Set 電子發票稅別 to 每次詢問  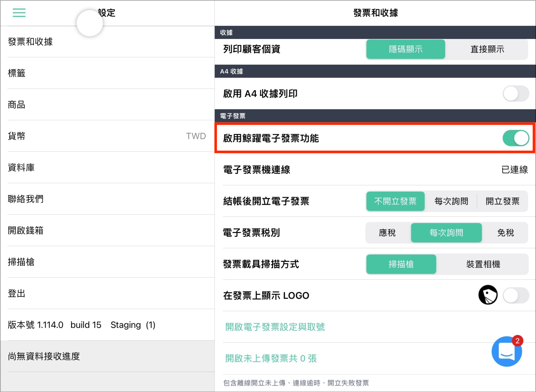[446, 233]
